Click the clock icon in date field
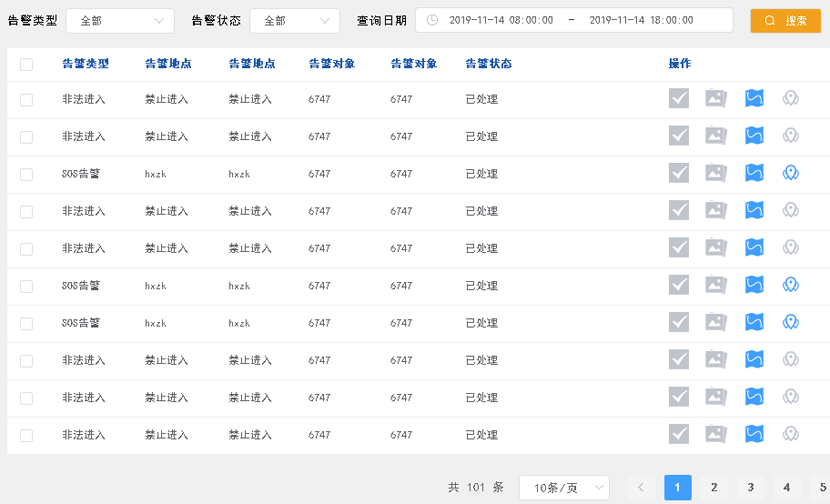 pos(432,20)
